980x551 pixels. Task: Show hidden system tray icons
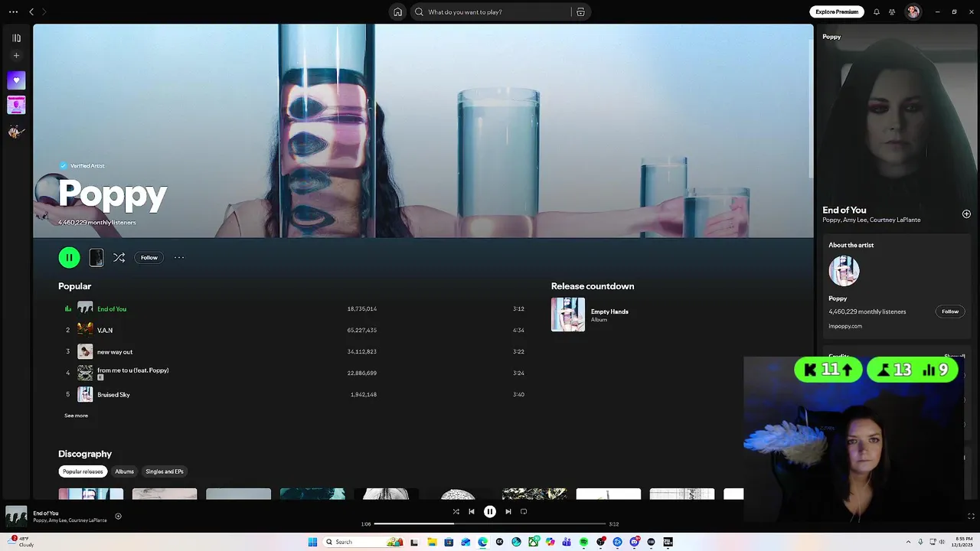tap(908, 542)
